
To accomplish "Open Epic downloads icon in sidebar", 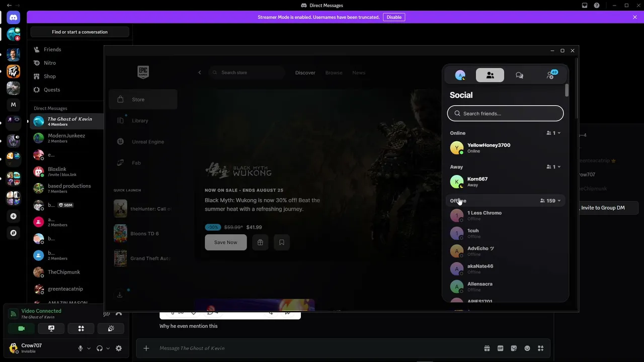I will click(x=120, y=295).
